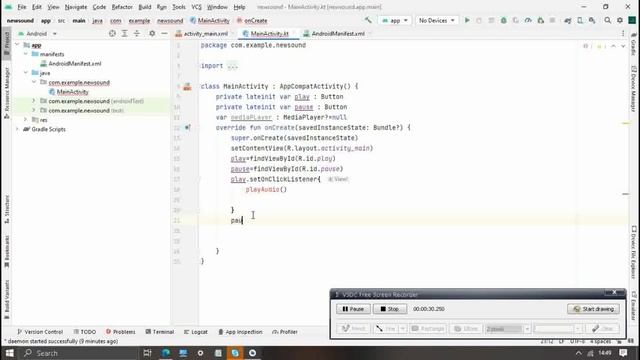The width and height of the screenshot is (640, 360).
Task: Open the Build menu
Action: 144,7
